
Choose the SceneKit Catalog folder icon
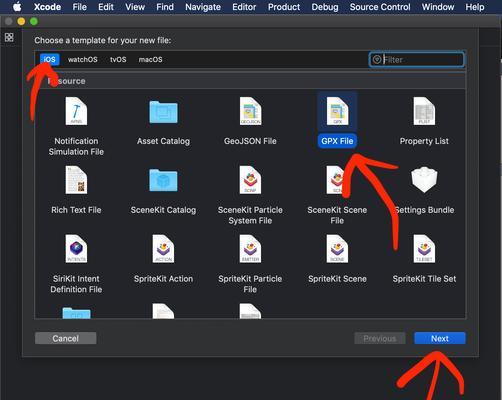163,180
